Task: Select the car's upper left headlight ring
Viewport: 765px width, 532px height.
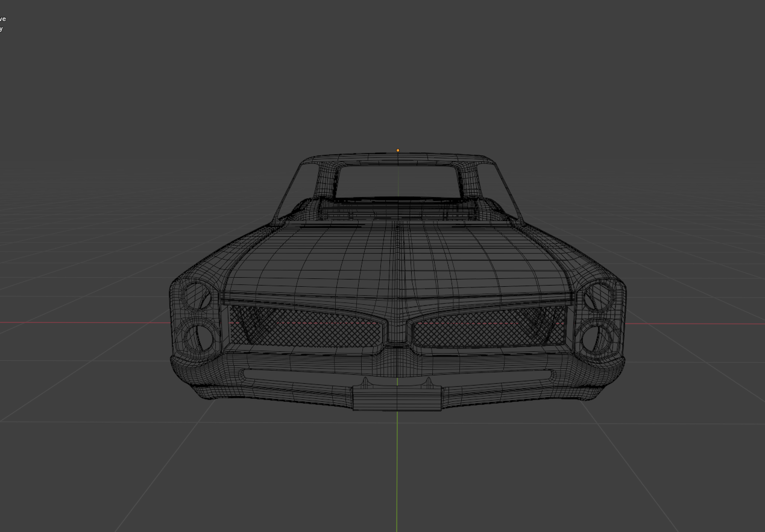Action: 197,297
